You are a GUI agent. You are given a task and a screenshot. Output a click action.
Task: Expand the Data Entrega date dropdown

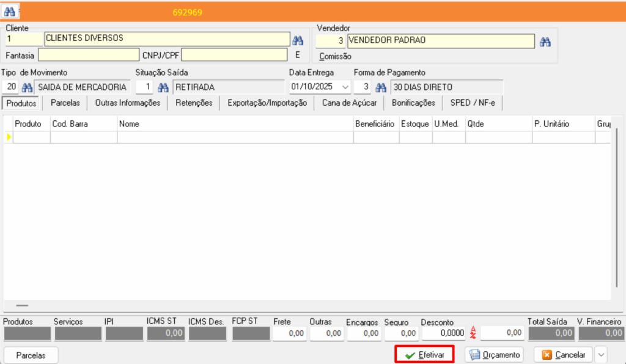346,87
